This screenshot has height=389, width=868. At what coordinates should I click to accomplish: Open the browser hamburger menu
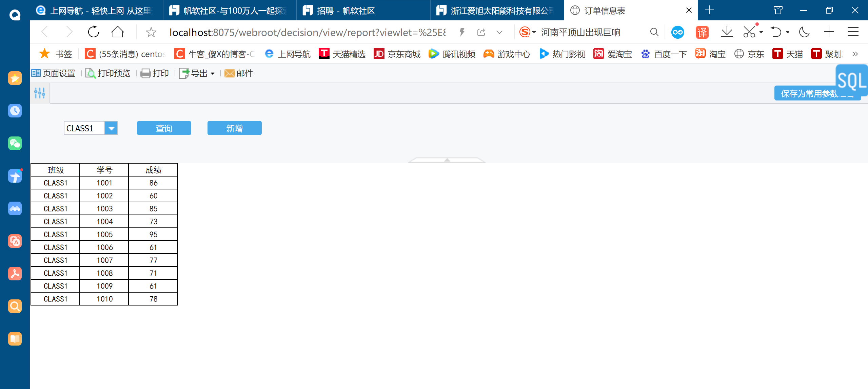click(x=853, y=32)
